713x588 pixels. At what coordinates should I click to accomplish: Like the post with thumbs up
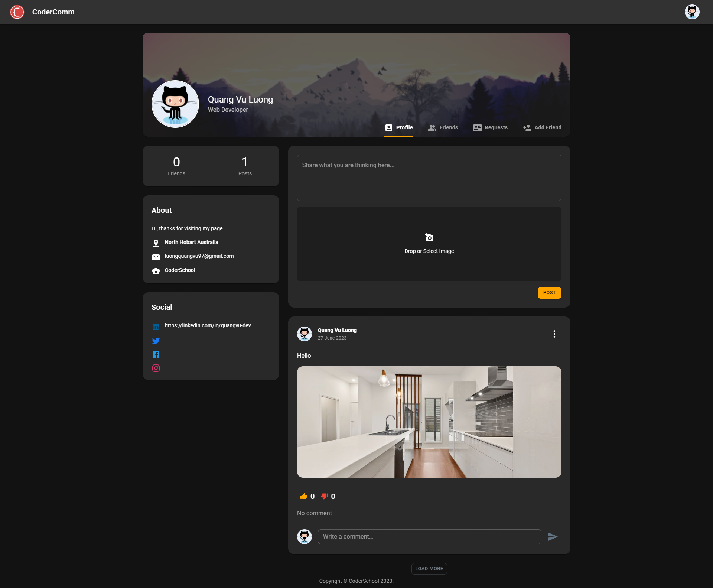pos(304,496)
